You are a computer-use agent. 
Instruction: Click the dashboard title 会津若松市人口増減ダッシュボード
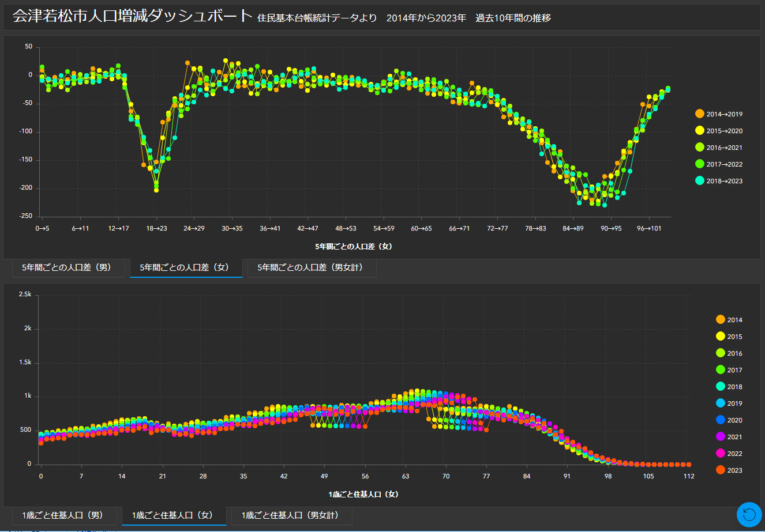point(133,17)
